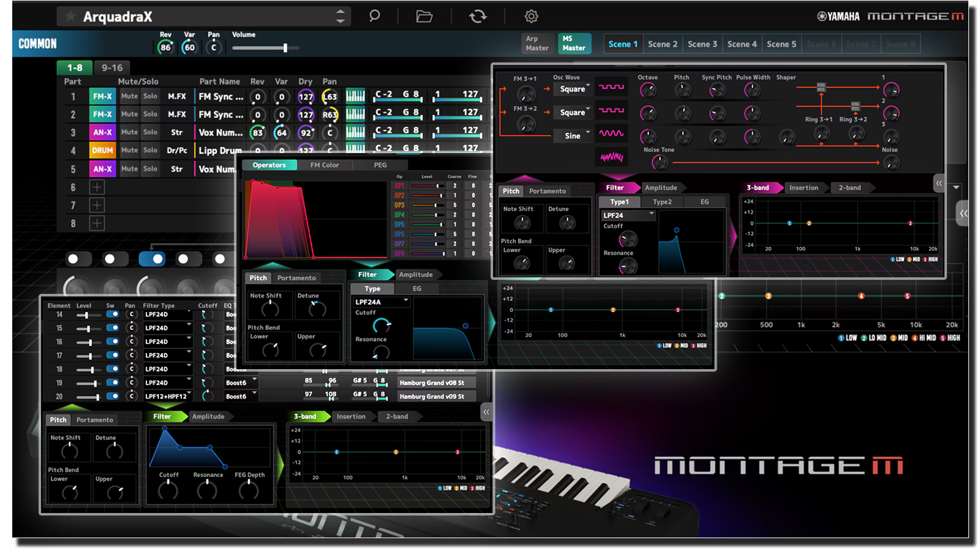Screen dimensions: 980x551
Task: Click the FEG Depth knob
Action: pyautogui.click(x=249, y=490)
